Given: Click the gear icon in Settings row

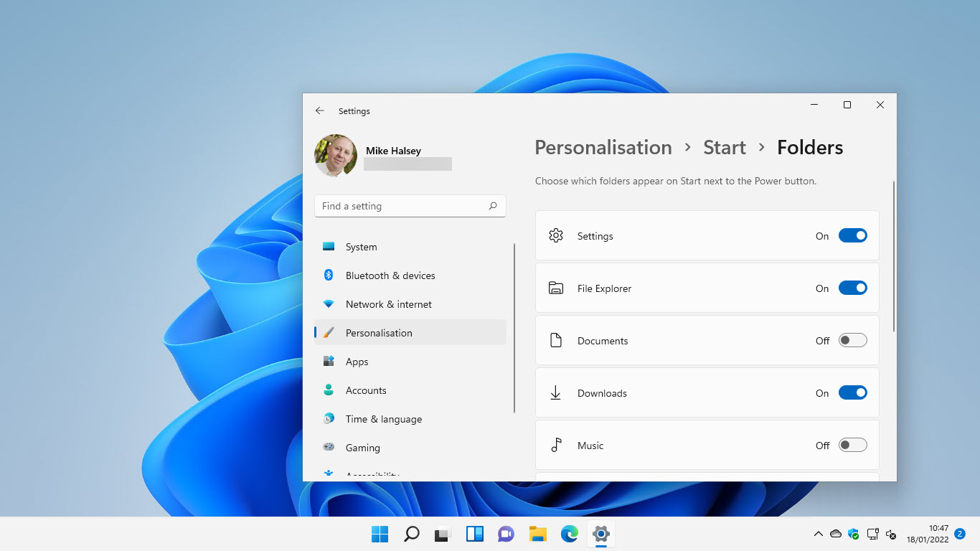Looking at the screenshot, I should coord(556,235).
